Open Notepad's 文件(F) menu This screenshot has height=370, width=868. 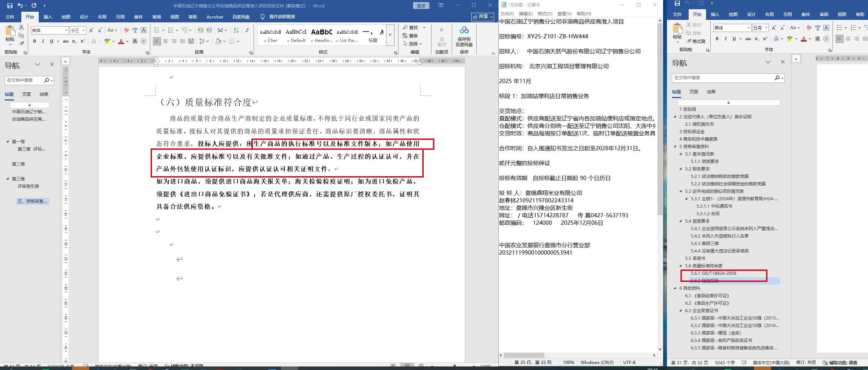507,13
